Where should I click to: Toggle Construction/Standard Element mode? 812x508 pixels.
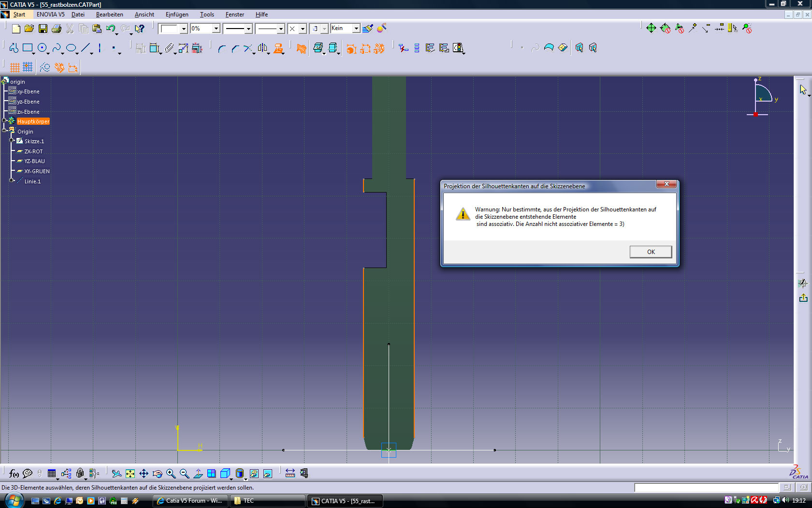(45, 67)
